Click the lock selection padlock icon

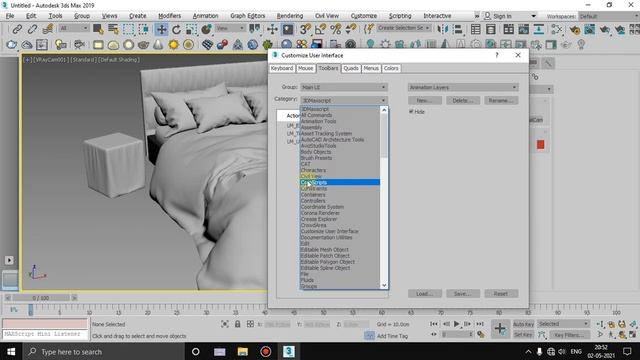(x=238, y=324)
